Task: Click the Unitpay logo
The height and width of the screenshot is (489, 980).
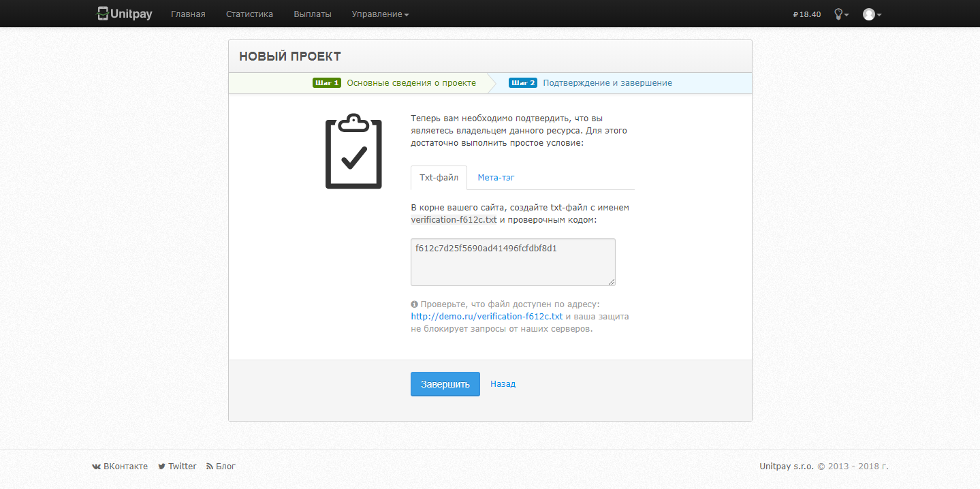Action: [124, 14]
